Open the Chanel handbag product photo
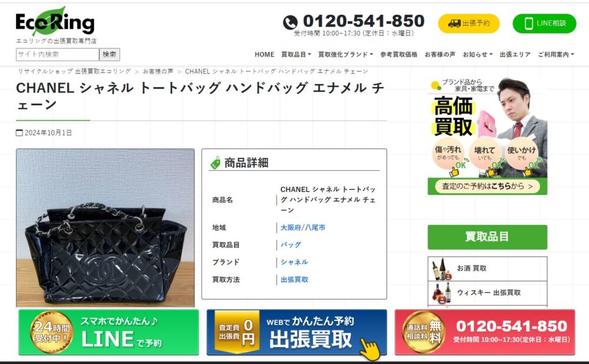Screen dimensions: 589x364 click(x=105, y=227)
